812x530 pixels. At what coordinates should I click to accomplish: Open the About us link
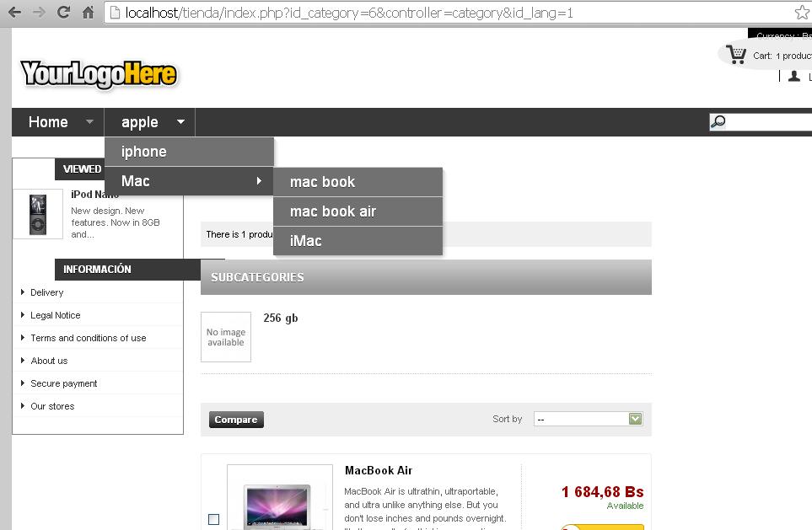tap(49, 361)
